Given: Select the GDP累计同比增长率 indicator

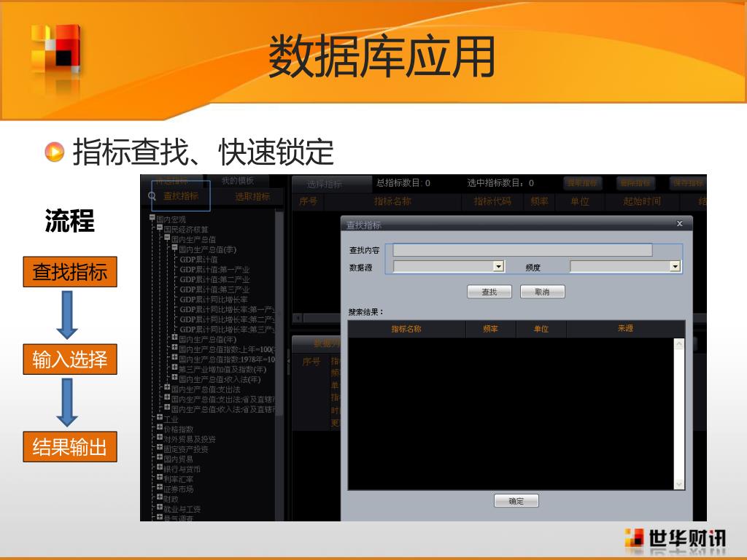Looking at the screenshot, I should pos(214,300).
